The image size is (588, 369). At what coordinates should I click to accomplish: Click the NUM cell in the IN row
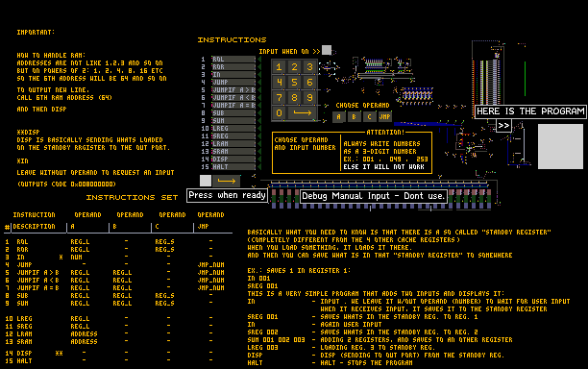tap(76, 258)
